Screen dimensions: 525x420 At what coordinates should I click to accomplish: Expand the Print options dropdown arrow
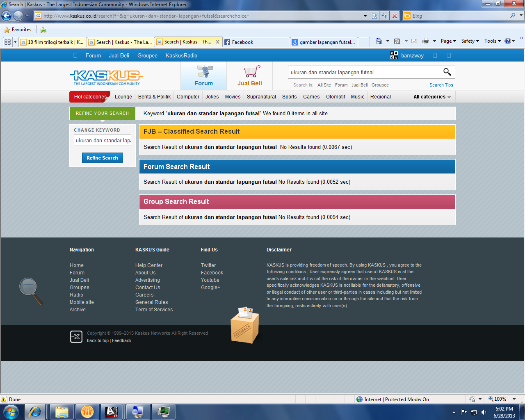click(434, 41)
